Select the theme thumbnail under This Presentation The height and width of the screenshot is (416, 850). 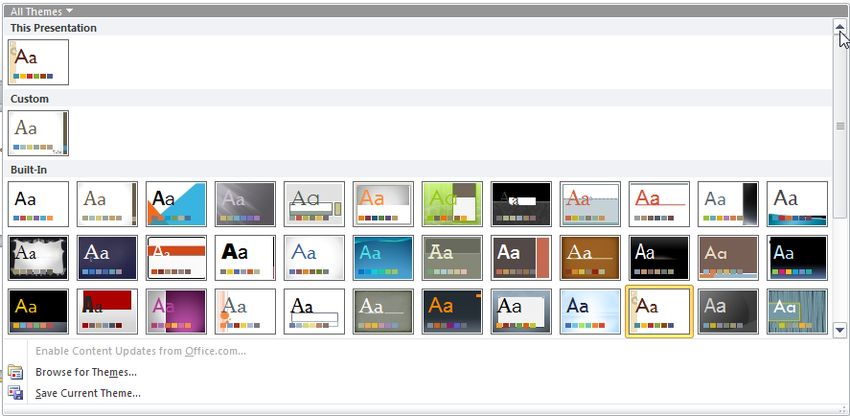click(38, 62)
